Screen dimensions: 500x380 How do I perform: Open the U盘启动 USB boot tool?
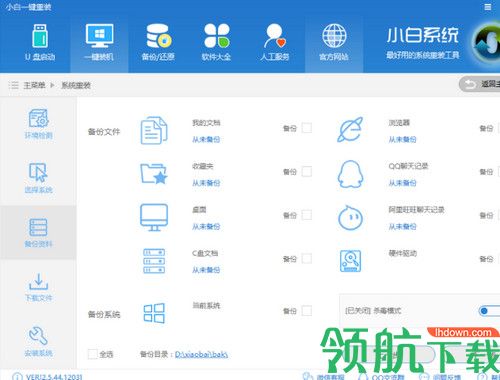(40, 43)
